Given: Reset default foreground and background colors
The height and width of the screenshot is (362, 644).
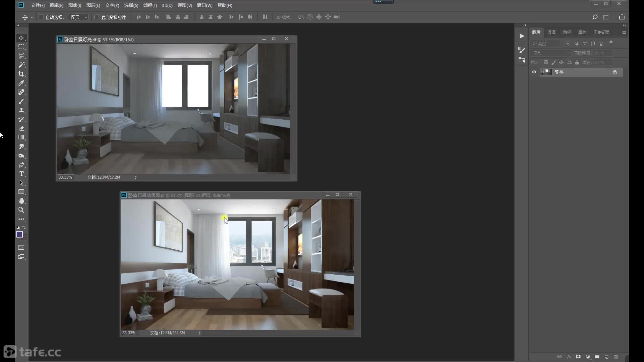Looking at the screenshot, I should 18,227.
